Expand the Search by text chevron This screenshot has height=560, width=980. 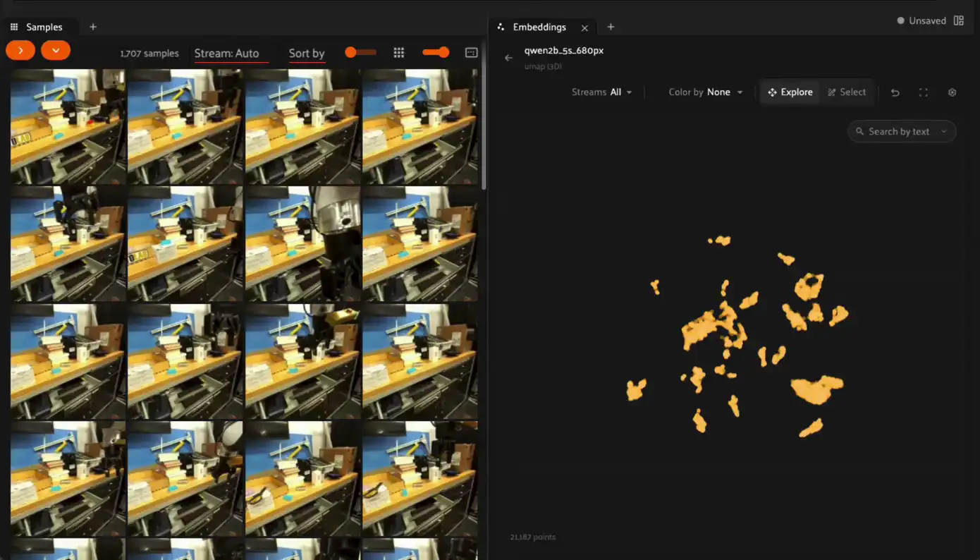[944, 131]
